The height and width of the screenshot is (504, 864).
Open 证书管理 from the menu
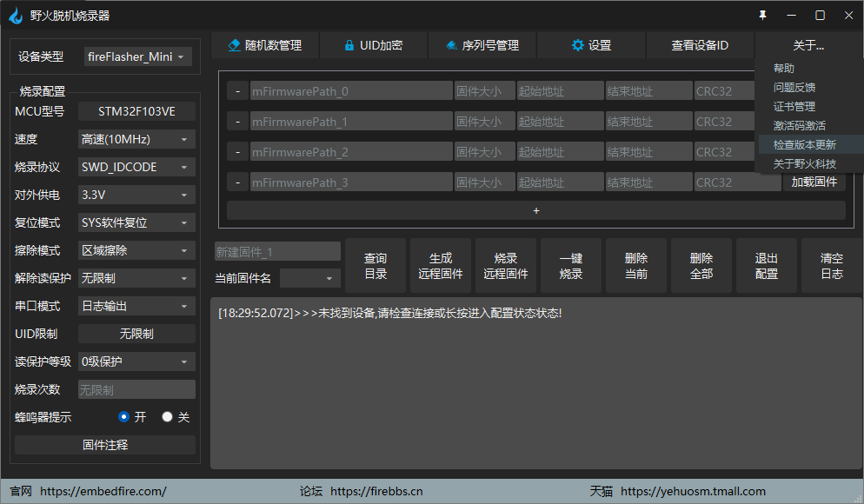[x=794, y=107]
